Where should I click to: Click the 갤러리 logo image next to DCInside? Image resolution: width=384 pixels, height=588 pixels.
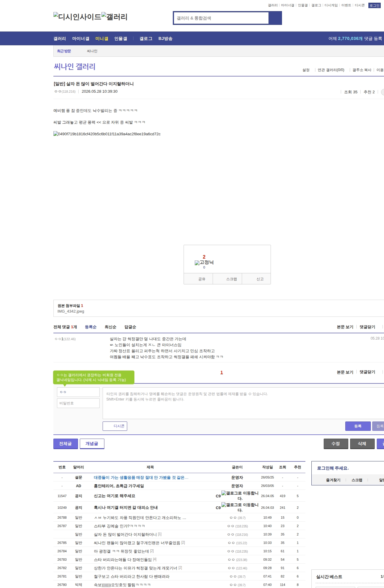pos(115,17)
